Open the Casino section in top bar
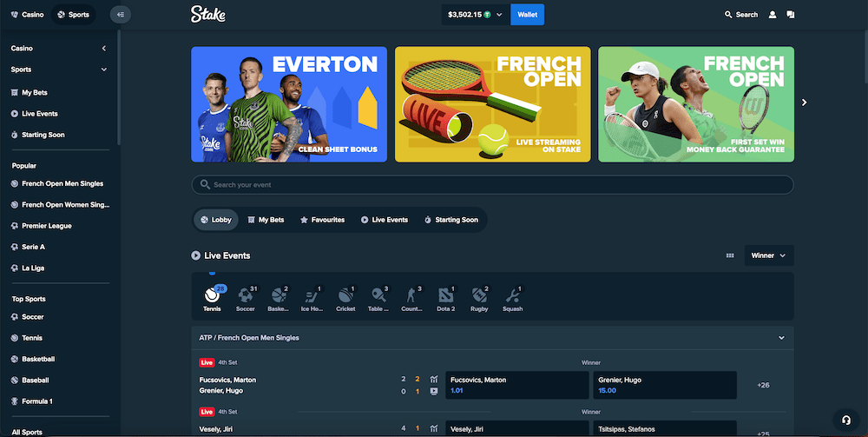Viewport: 868px width, 437px height. coord(27,15)
